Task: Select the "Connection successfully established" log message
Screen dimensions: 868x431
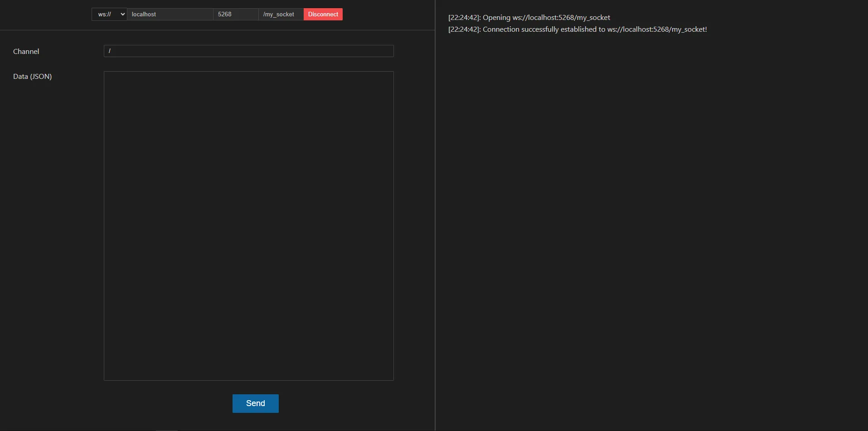Action: pos(544,29)
